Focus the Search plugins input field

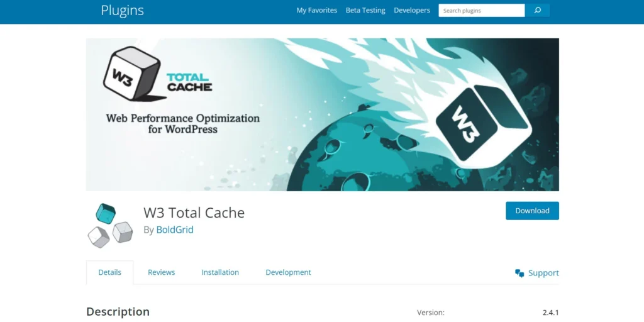(481, 10)
